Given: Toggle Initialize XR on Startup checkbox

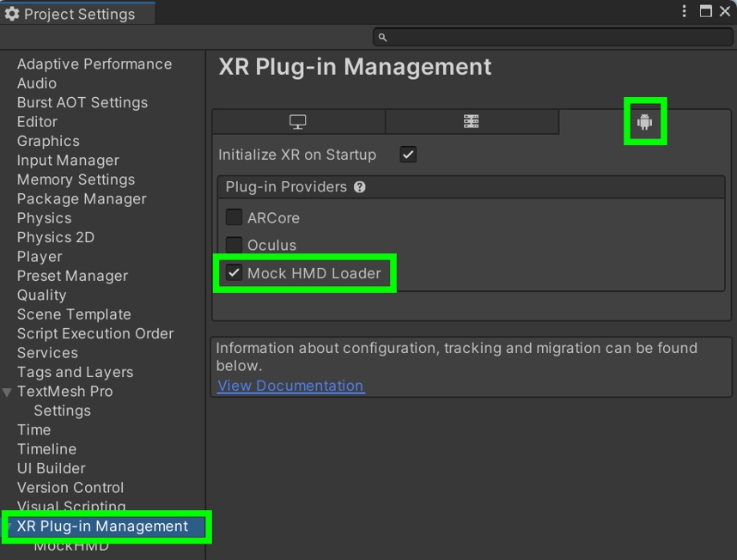Looking at the screenshot, I should [x=408, y=155].
